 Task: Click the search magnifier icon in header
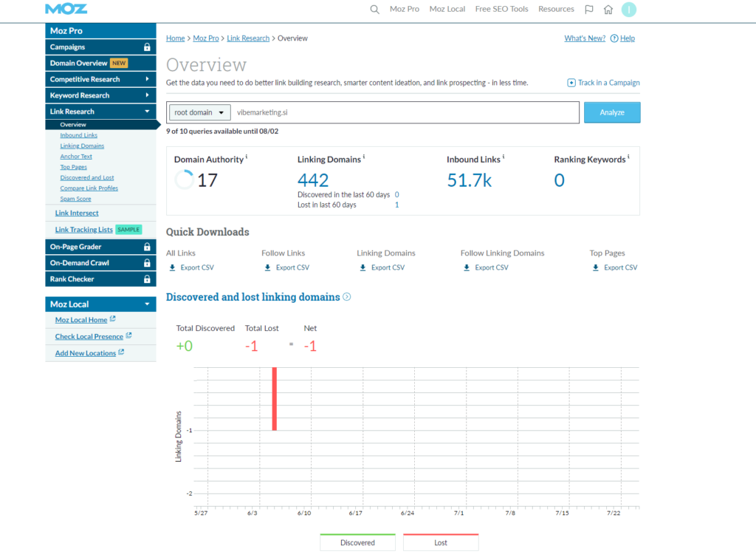374,10
